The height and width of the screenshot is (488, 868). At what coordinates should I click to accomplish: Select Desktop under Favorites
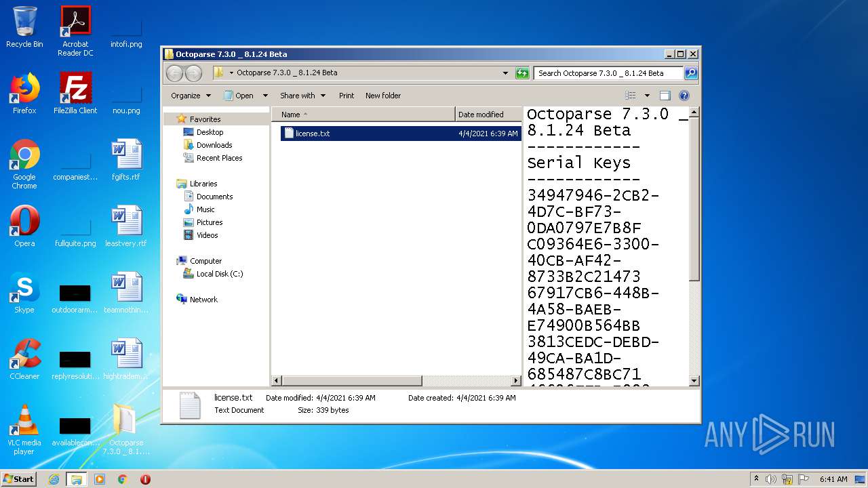[210, 132]
